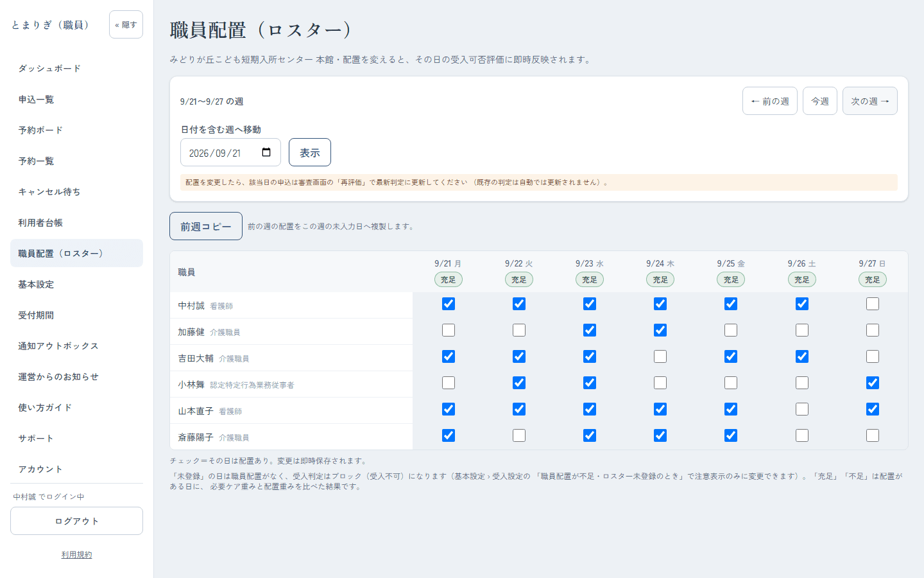Open サポート page
The width and height of the screenshot is (924, 578).
coord(76,438)
